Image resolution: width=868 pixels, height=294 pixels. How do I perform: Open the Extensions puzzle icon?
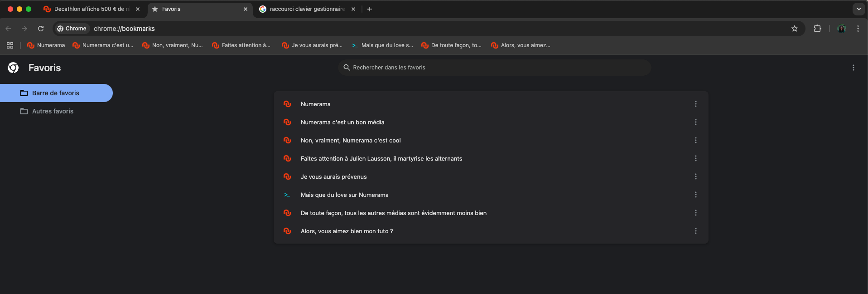coord(817,29)
